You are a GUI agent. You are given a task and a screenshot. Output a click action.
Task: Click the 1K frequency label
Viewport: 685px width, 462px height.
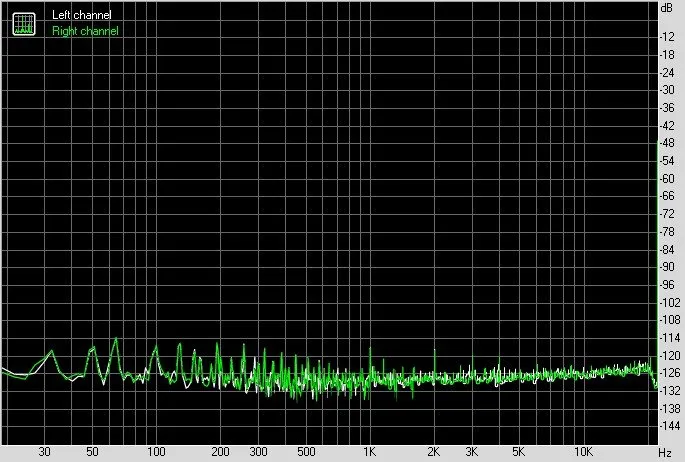click(370, 452)
